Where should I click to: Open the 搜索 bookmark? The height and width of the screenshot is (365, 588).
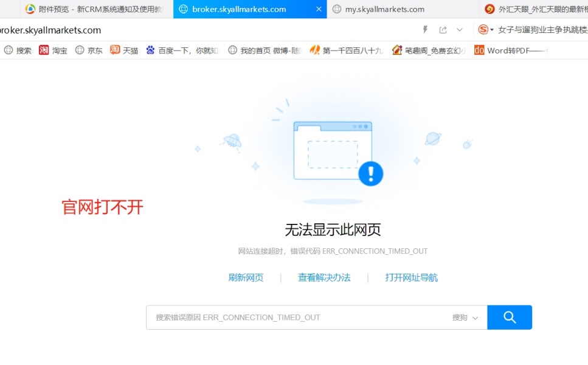pos(17,50)
